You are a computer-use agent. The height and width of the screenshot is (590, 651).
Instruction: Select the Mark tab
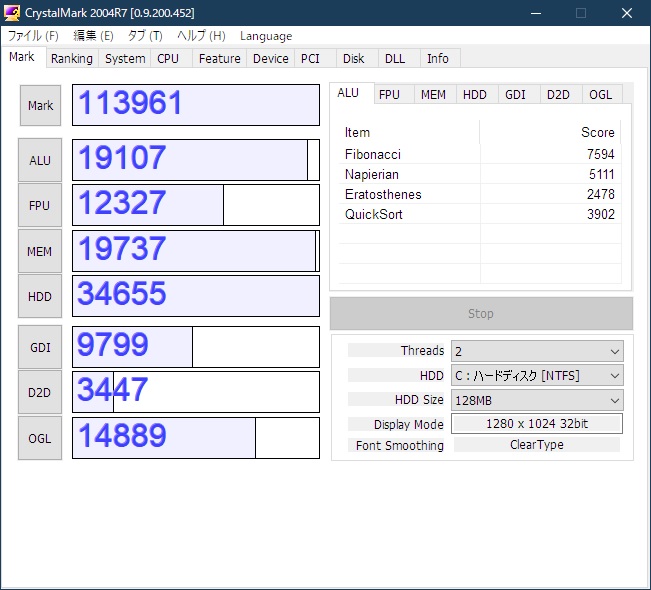pyautogui.click(x=22, y=57)
